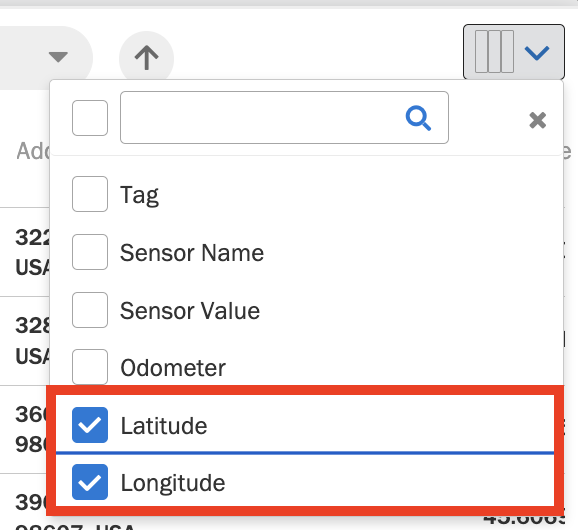Close the column picker with X
Image resolution: width=578 pixels, height=530 pixels.
click(537, 120)
